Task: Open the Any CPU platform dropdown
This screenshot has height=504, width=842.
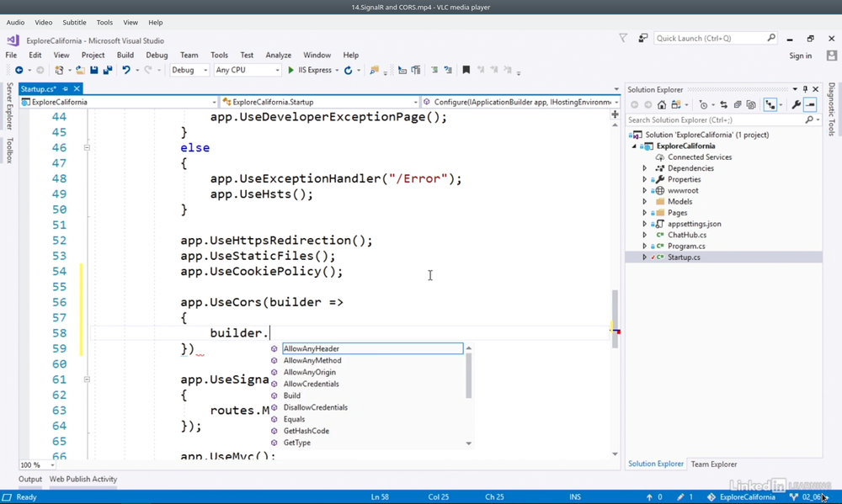Action: tap(247, 71)
